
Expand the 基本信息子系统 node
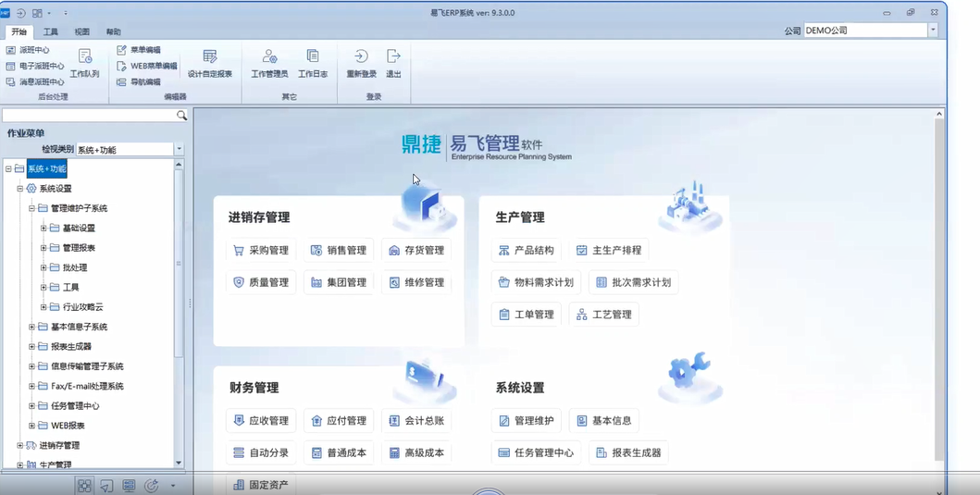click(x=31, y=327)
